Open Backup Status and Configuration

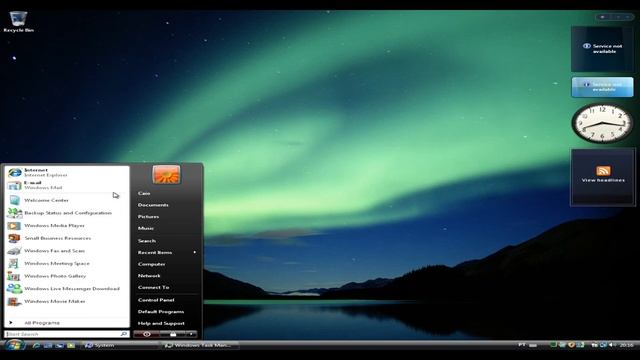tap(67, 213)
